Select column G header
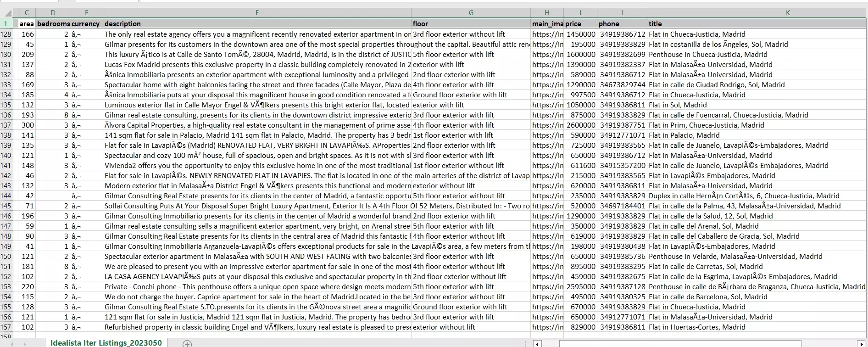 coord(471,13)
